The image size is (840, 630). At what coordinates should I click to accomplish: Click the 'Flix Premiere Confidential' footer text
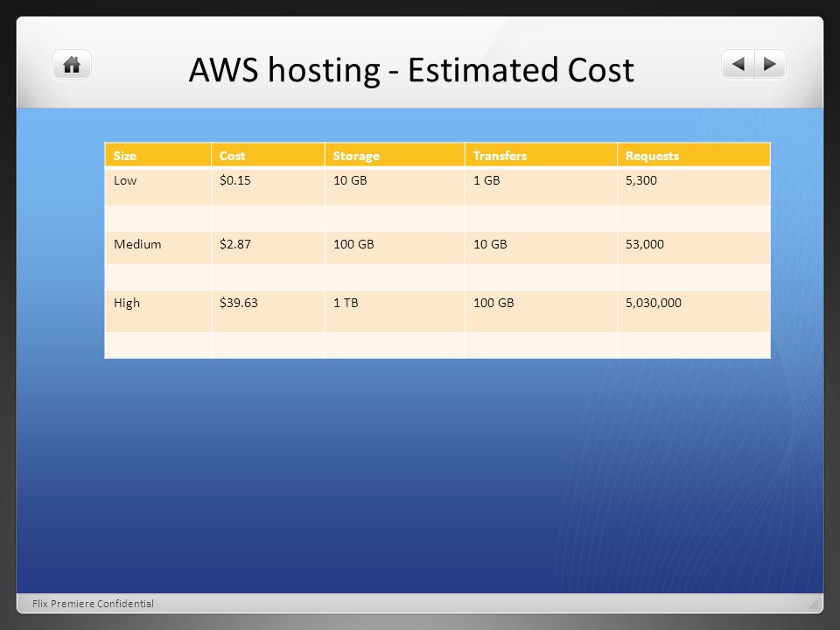point(93,604)
